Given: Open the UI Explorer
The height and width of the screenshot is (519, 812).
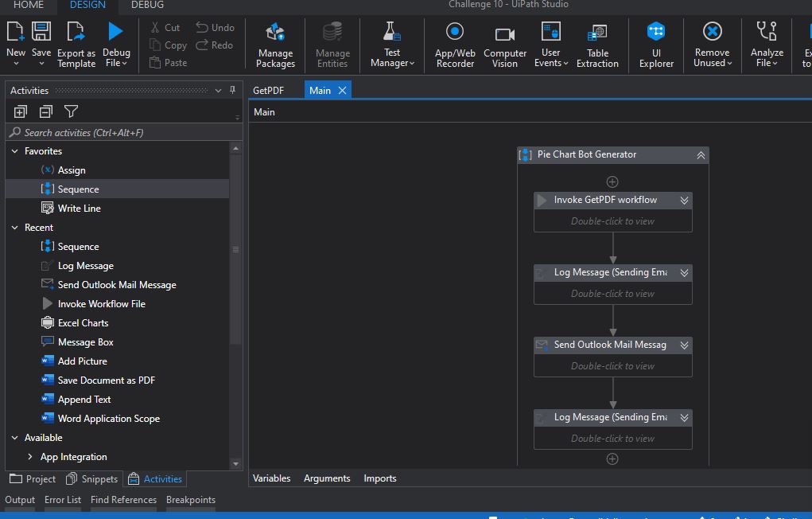Looking at the screenshot, I should [656, 45].
